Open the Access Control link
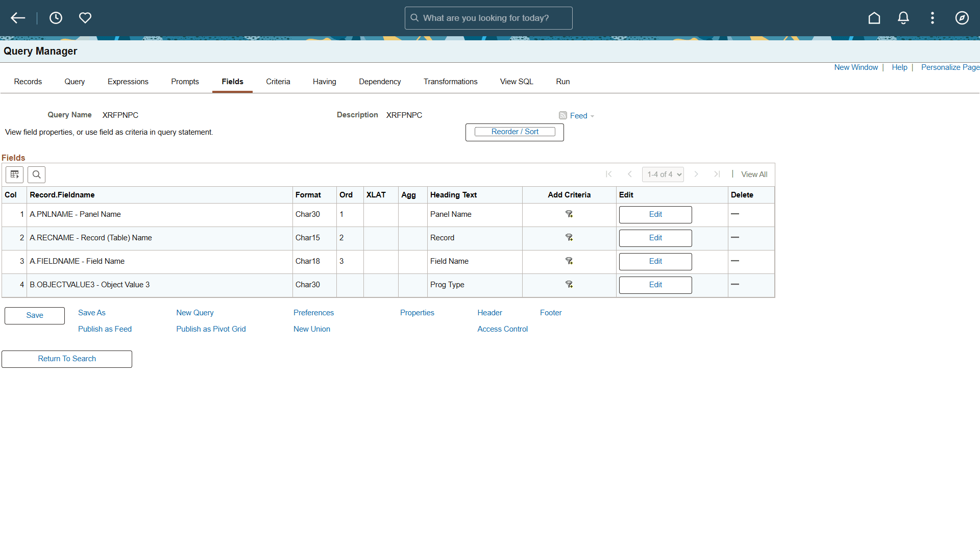 [503, 329]
